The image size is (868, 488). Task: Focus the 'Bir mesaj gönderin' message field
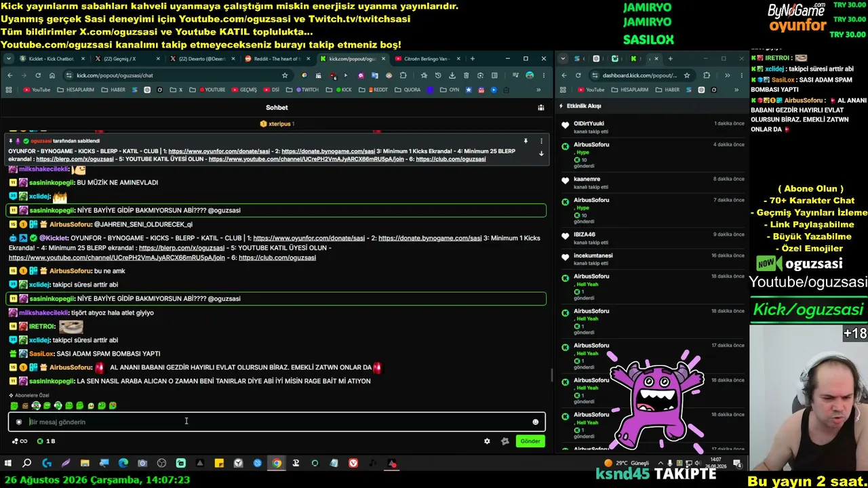coord(277,422)
